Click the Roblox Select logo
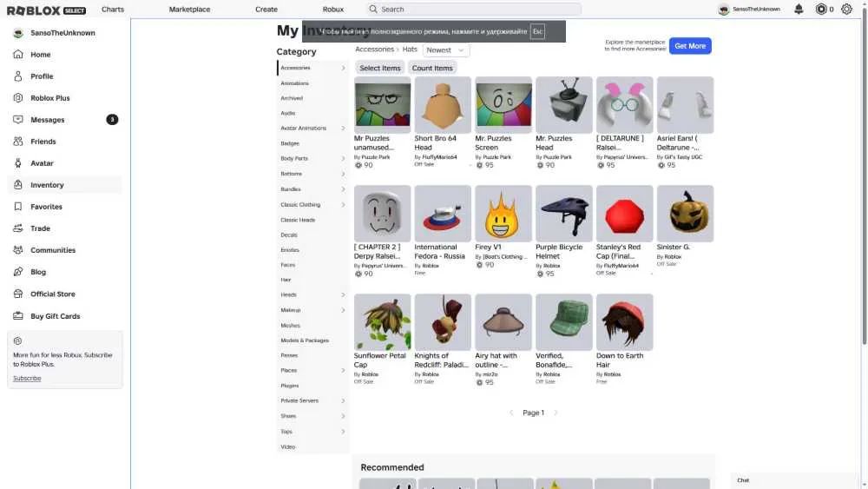The width and height of the screenshot is (868, 489). click(x=47, y=10)
